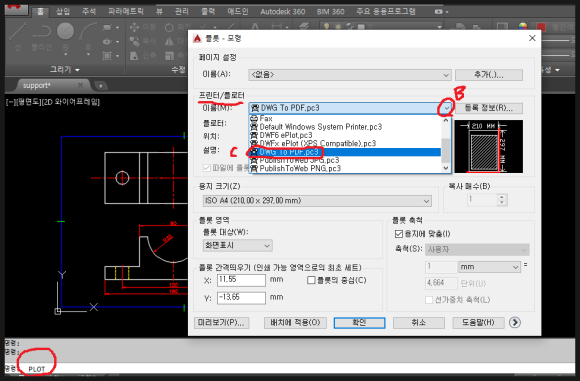Click the AutoCAD logo icon in the plot dialog title
Image resolution: width=580 pixels, height=381 pixels.
click(x=198, y=38)
